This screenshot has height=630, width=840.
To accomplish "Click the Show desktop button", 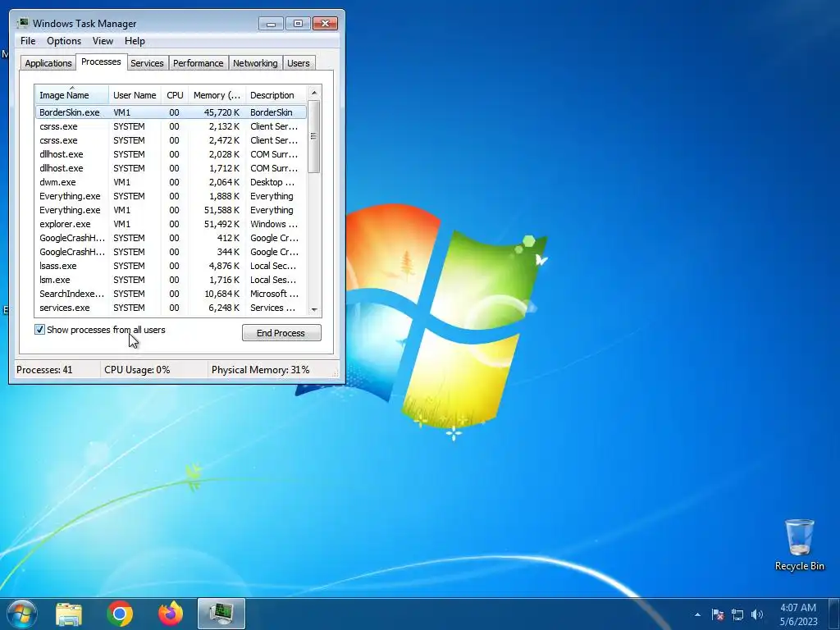I will click(834, 614).
